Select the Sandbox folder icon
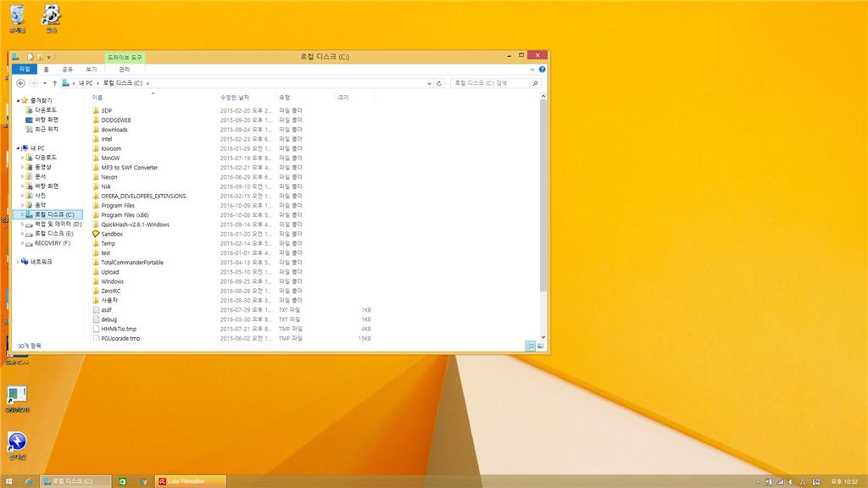Image resolution: width=868 pixels, height=488 pixels. click(96, 234)
